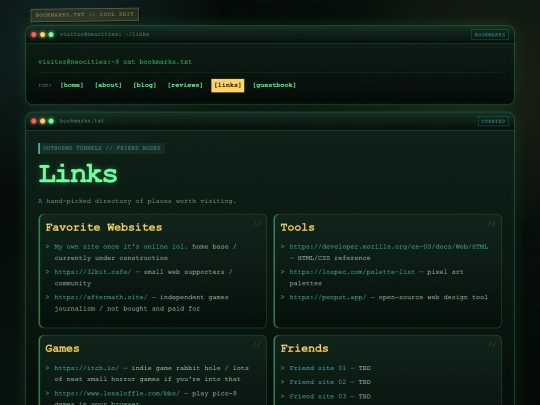Click the BOOKMARKS badge in top window
This screenshot has width=540, height=405.
(490, 34)
